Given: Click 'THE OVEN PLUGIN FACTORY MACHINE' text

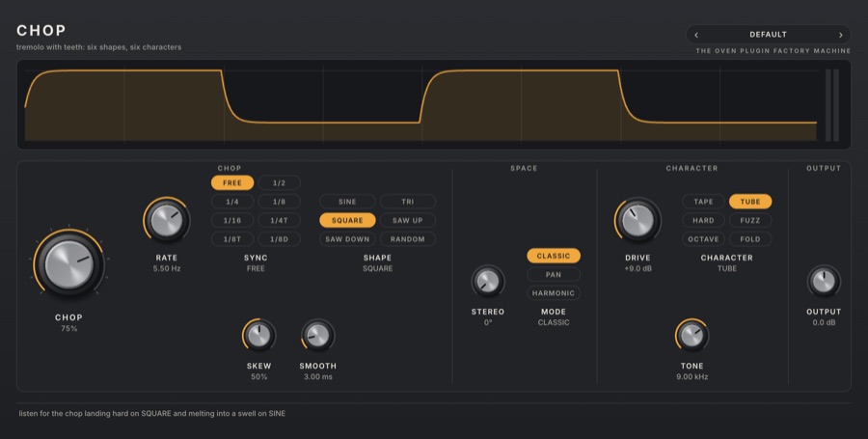Looking at the screenshot, I should 773,51.
